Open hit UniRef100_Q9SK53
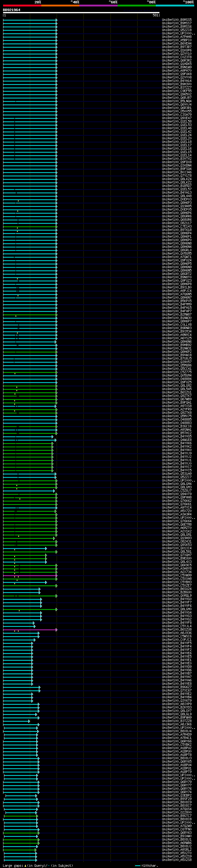The width and height of the screenshot is (197, 868). coord(177,544)
